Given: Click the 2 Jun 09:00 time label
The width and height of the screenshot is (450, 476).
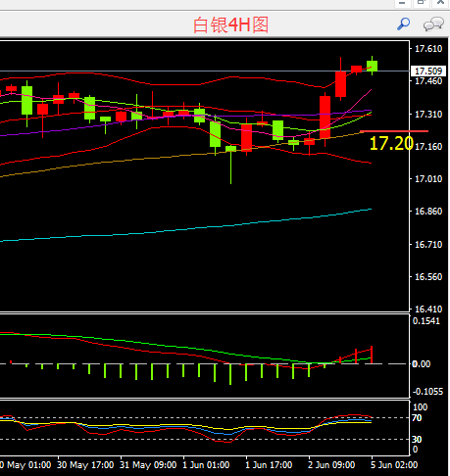Looking at the screenshot, I should click(331, 465).
